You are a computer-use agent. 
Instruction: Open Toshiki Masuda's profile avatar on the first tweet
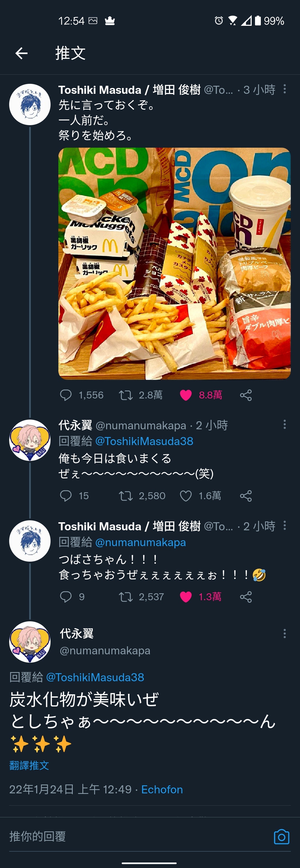[30, 104]
